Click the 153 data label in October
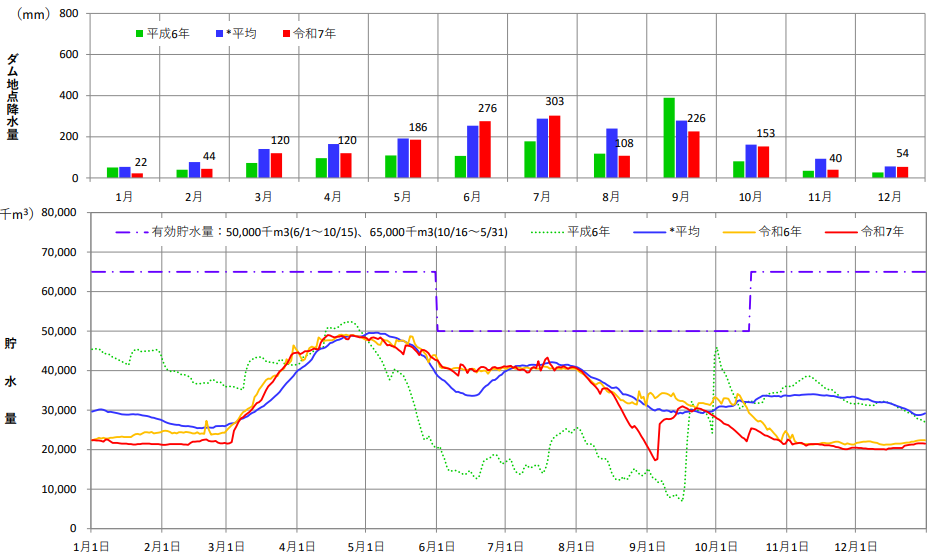Viewport: 933px width, 558px height. (766, 134)
